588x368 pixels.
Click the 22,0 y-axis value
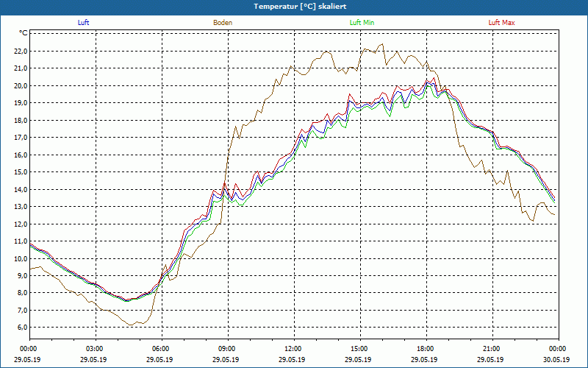[x=21, y=51]
